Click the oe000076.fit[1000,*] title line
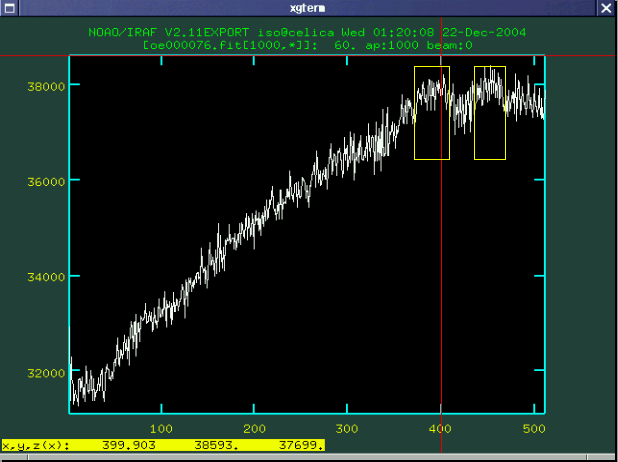This screenshot has width=618, height=462. point(308,45)
